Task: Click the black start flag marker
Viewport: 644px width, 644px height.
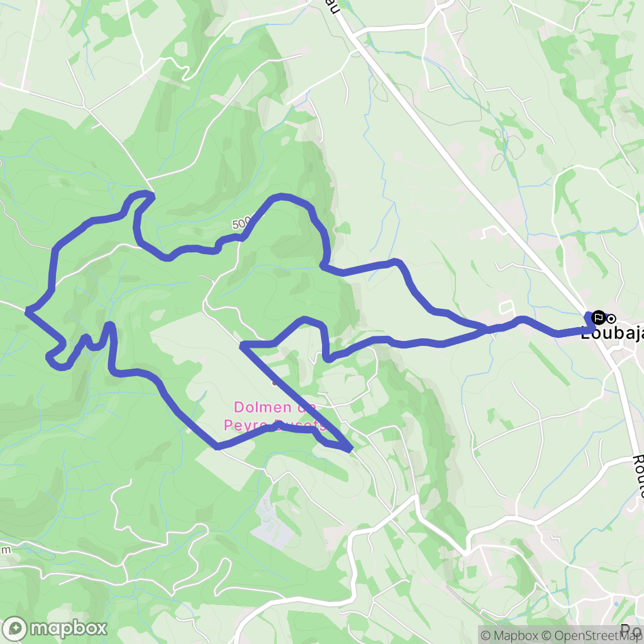Action: point(599,318)
